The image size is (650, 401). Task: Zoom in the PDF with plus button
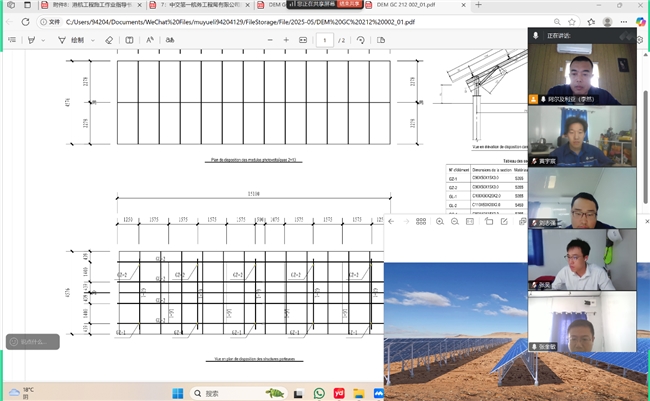[x=286, y=40]
